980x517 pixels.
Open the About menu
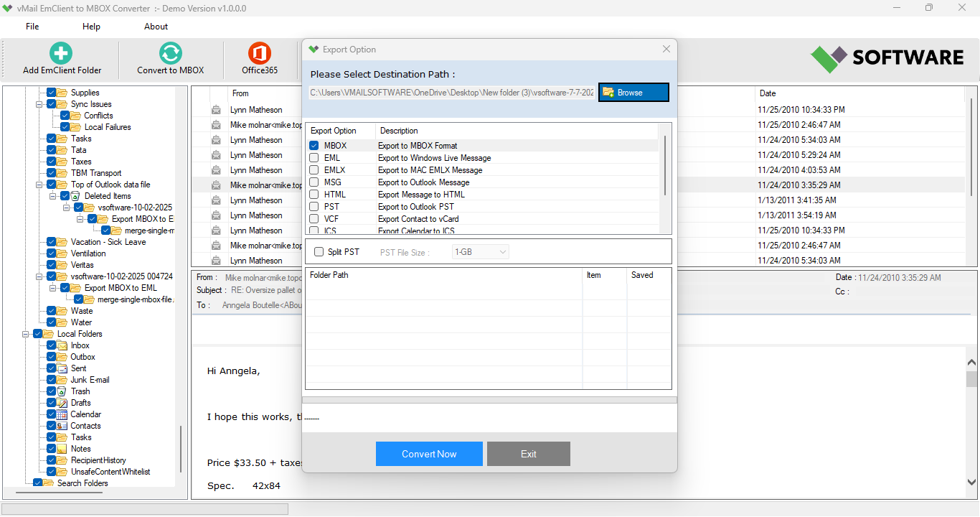(156, 27)
